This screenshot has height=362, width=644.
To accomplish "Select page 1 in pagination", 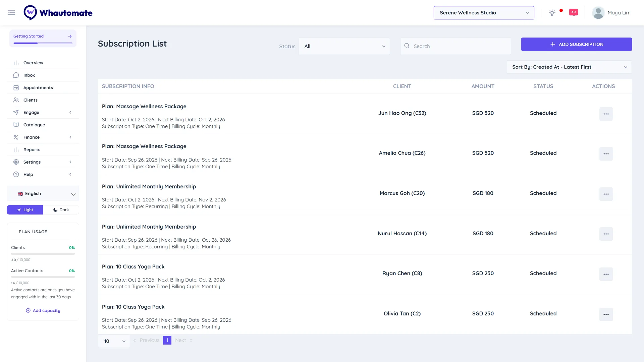I will pyautogui.click(x=167, y=340).
